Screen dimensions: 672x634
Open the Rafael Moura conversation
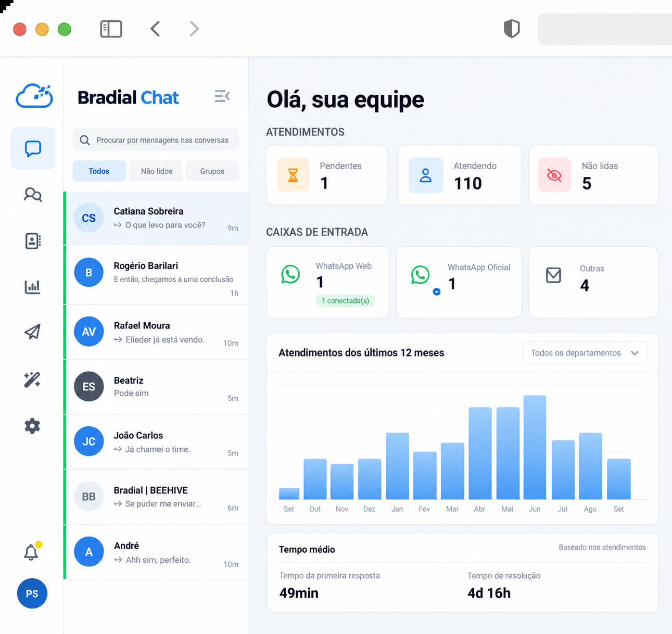pyautogui.click(x=156, y=332)
